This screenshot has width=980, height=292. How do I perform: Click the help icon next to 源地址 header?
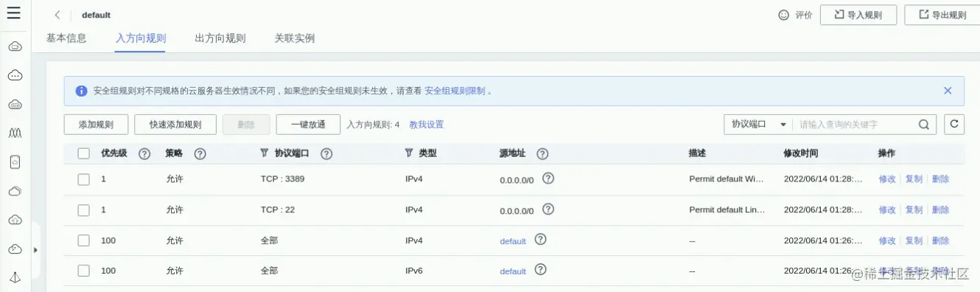[x=542, y=153]
